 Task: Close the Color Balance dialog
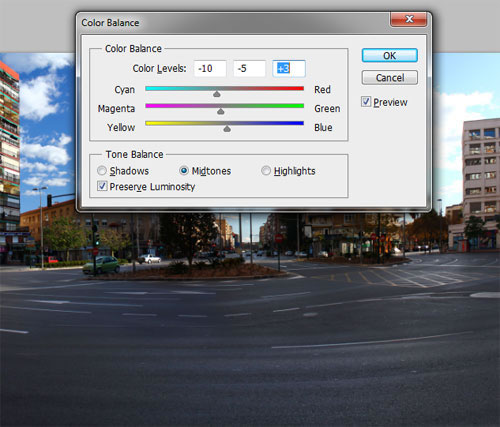409,19
